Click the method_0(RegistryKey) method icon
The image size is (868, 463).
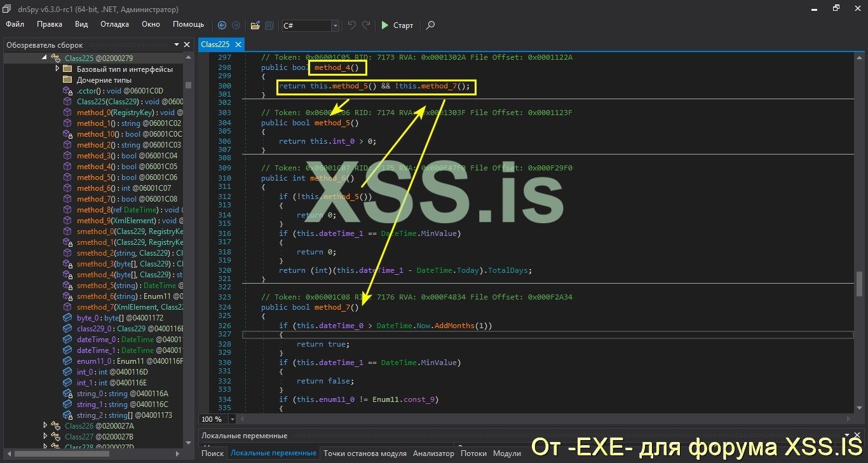pyautogui.click(x=67, y=113)
